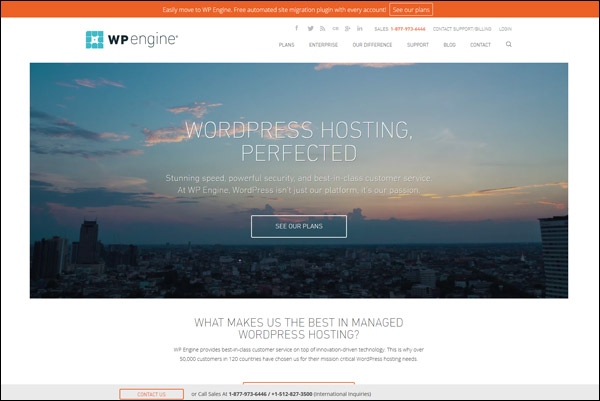The image size is (600, 401).
Task: Click See our plans in orange banner
Action: point(411,10)
